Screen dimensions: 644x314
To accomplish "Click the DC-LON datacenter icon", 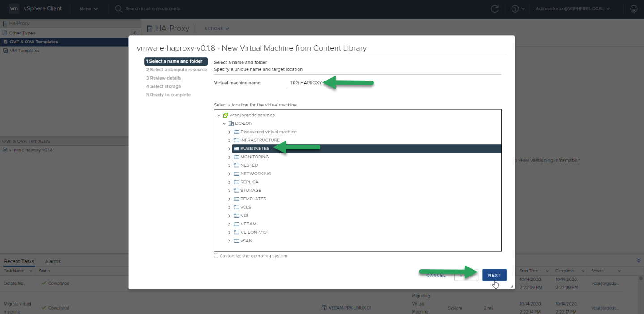I will point(231,123).
